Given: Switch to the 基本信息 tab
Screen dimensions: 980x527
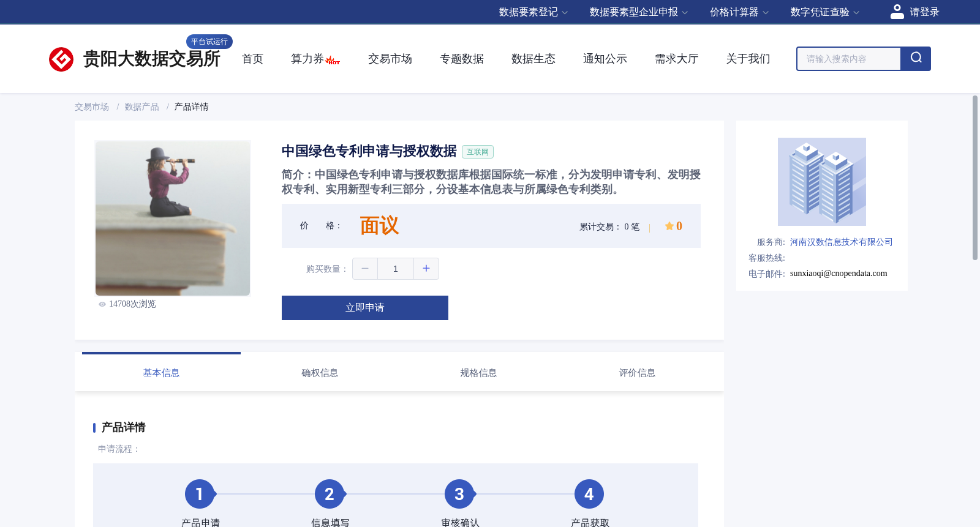Looking at the screenshot, I should click(x=161, y=373).
